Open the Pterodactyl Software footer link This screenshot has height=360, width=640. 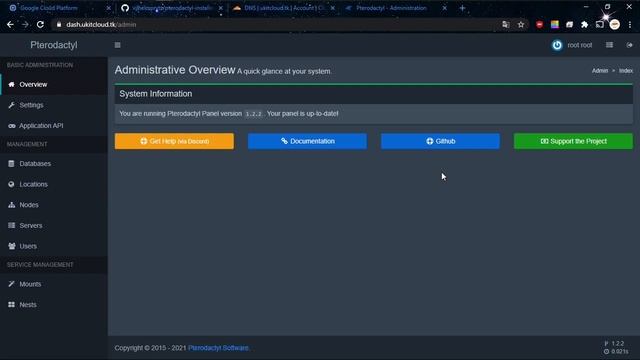[x=218, y=348]
